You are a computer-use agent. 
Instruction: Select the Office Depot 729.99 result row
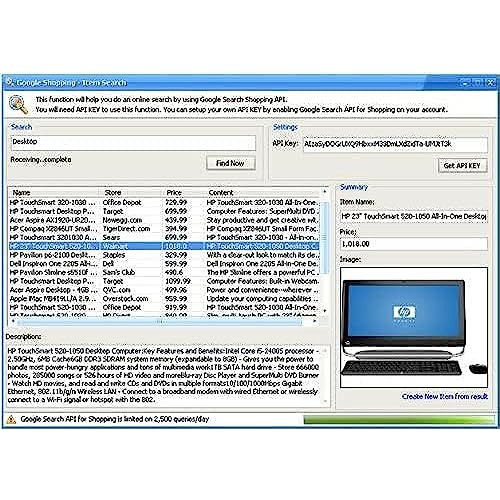tap(164, 202)
